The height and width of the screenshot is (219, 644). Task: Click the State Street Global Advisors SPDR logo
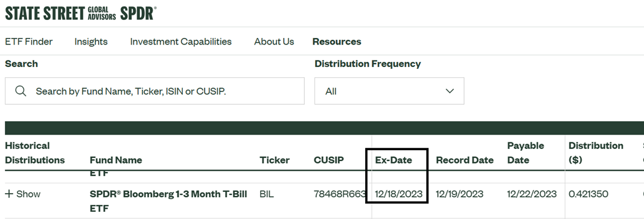pyautogui.click(x=81, y=13)
